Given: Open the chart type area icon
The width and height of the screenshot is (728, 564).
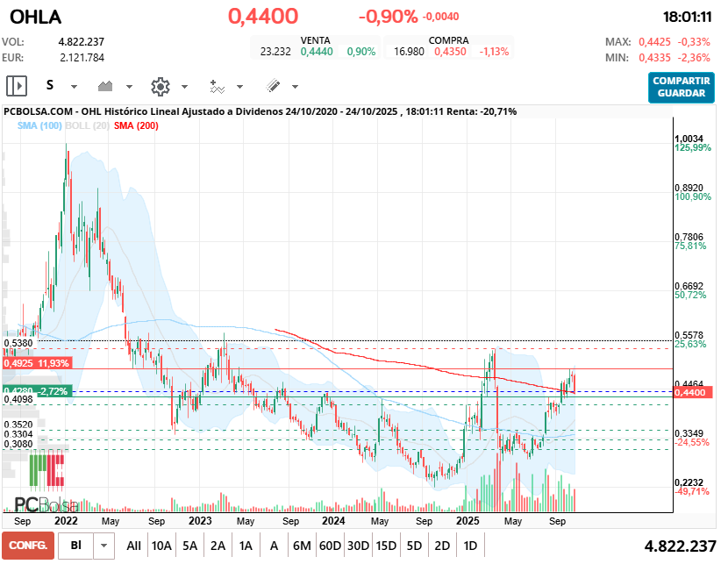Looking at the screenshot, I should (x=107, y=86).
